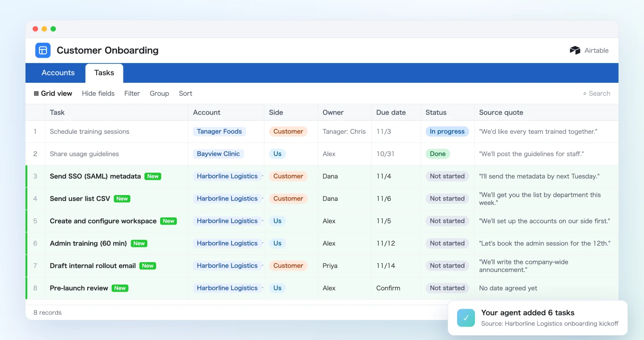Open the Sort option
Screen dimensions: 644x340
(x=186, y=93)
